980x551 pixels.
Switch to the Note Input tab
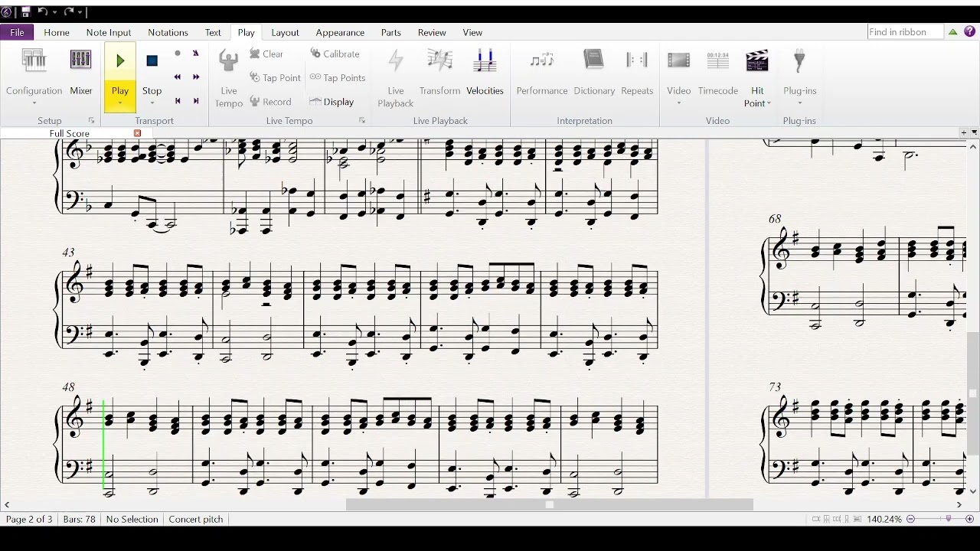point(109,32)
